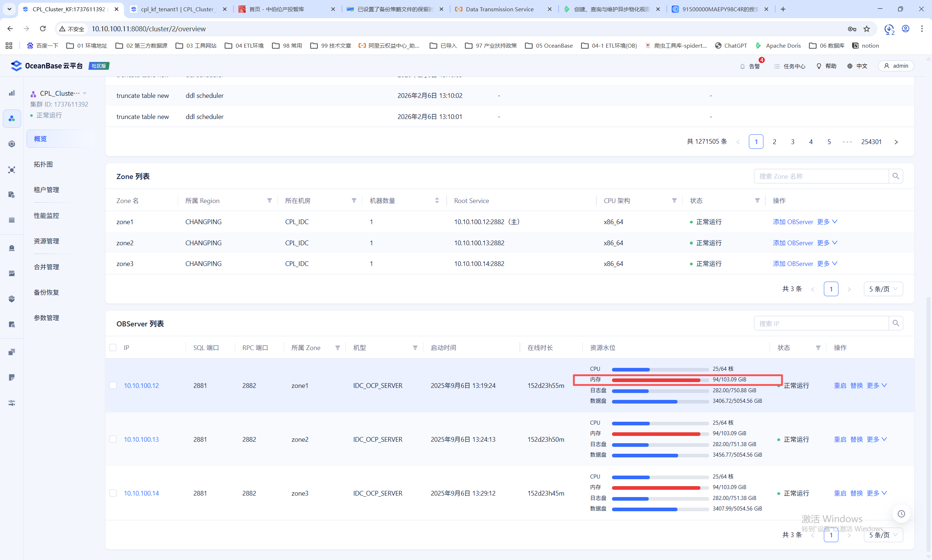The width and height of the screenshot is (932, 560).
Task: Click the red 内存 usage bar of 10.10.100.12
Action: [656, 380]
